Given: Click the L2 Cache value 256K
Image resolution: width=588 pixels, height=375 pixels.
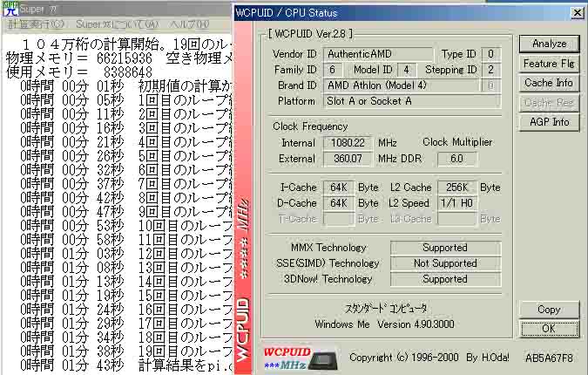Looking at the screenshot, I should click(x=457, y=187).
